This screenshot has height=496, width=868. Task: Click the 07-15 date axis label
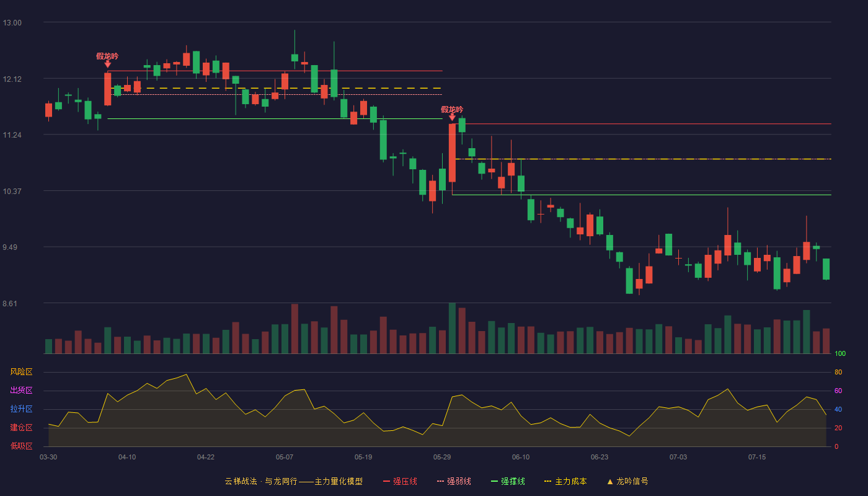757,457
